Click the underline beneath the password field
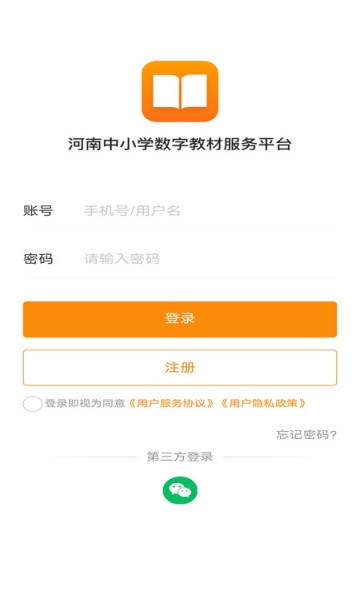 click(180, 276)
